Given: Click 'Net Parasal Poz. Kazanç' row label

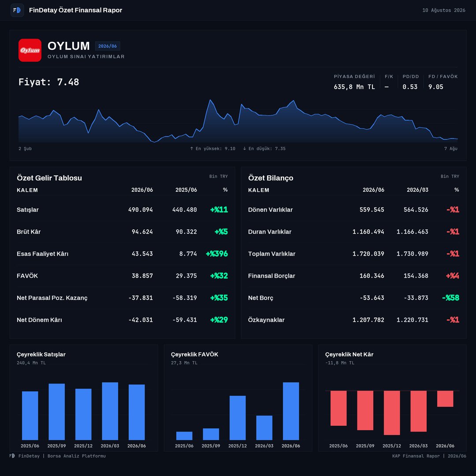Looking at the screenshot, I should (x=52, y=298).
